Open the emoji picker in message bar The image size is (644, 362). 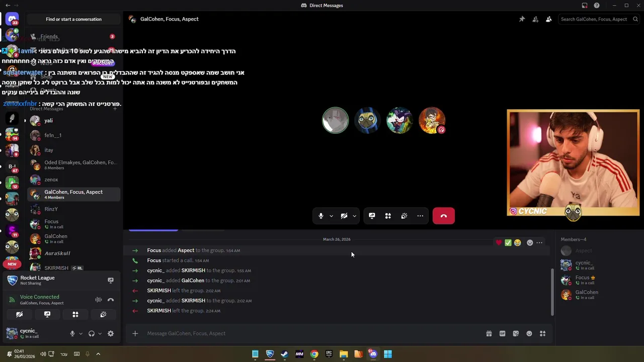[x=529, y=333]
